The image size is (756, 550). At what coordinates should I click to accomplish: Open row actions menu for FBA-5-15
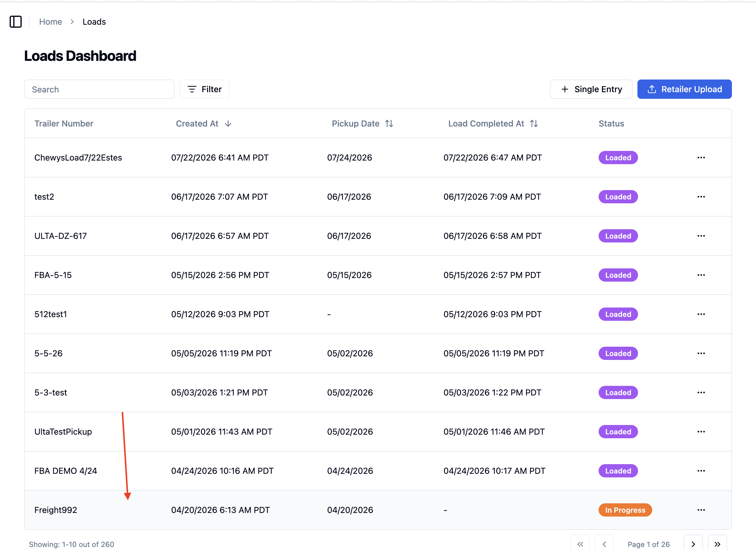pyautogui.click(x=701, y=275)
